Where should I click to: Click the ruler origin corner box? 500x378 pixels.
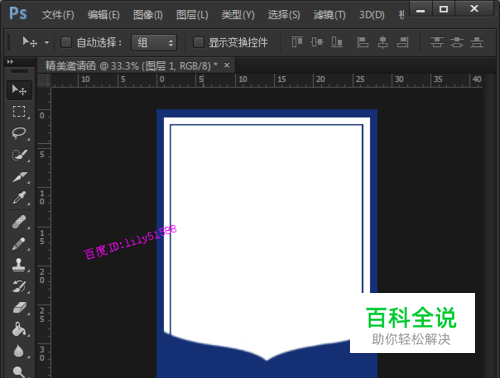coord(44,80)
